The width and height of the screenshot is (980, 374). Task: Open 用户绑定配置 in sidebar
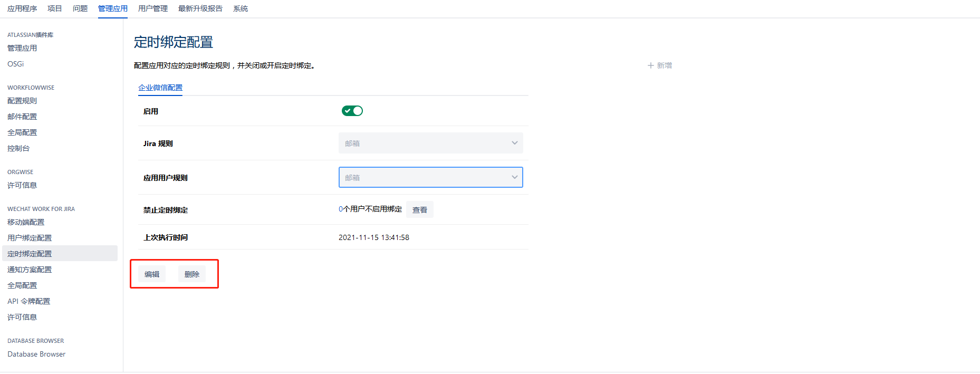(x=30, y=238)
